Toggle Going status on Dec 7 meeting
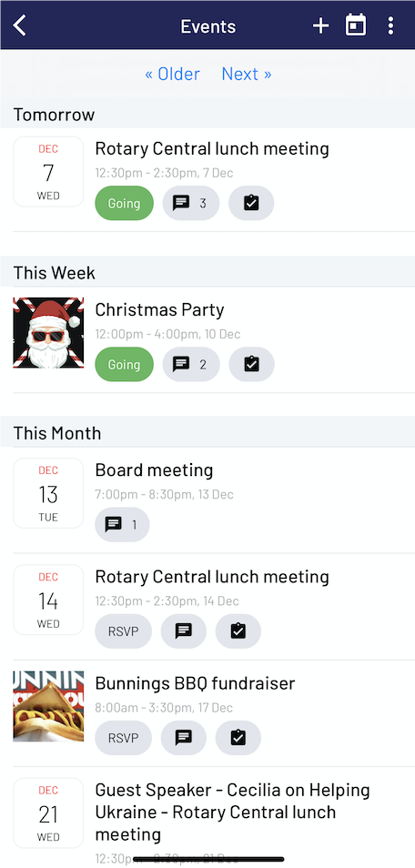The image size is (415, 868). point(124,203)
